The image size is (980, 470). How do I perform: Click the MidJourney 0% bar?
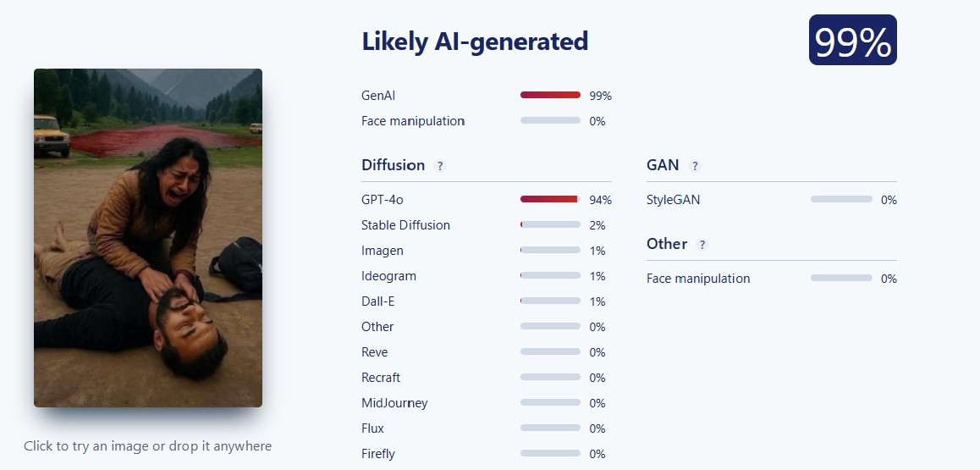point(550,402)
